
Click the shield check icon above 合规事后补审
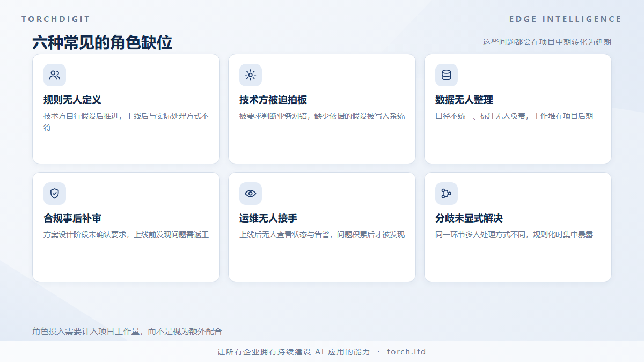(55, 194)
